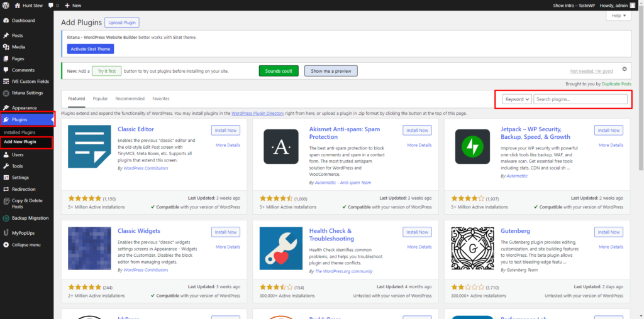Focus the Search plugins input field
This screenshot has width=644, height=319.
[x=580, y=99]
